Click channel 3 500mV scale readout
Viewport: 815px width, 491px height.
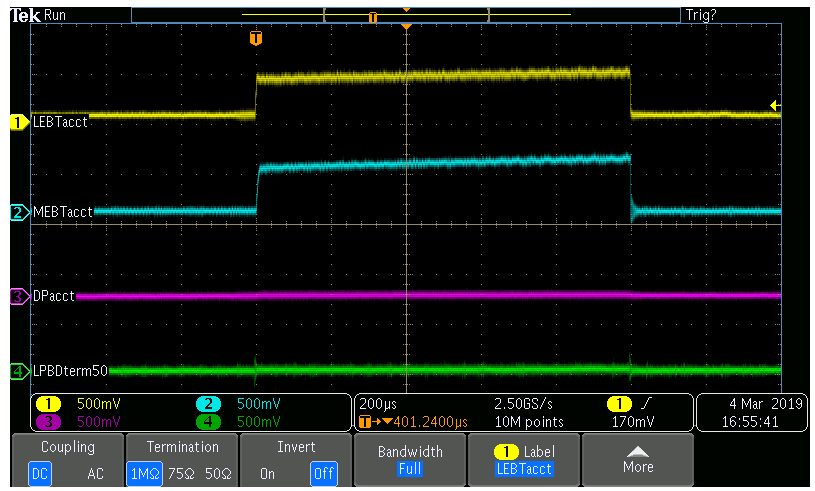(98, 421)
